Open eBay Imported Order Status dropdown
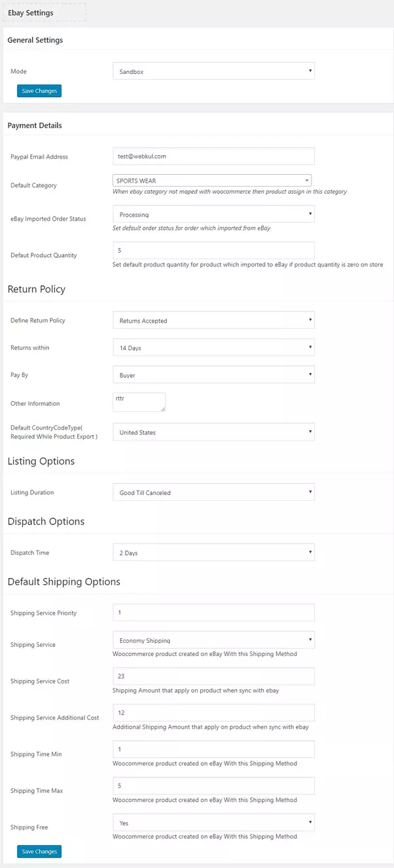Image resolution: width=394 pixels, height=868 pixels. [213, 214]
